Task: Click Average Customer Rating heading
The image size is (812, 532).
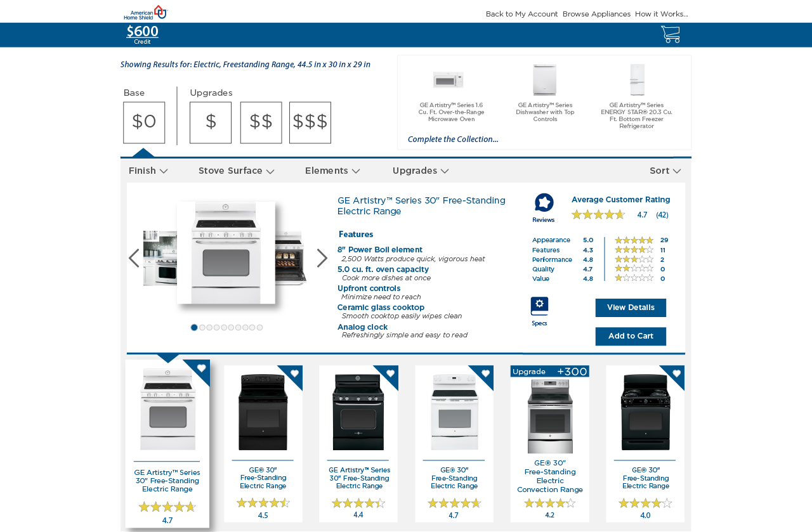Action: click(620, 200)
